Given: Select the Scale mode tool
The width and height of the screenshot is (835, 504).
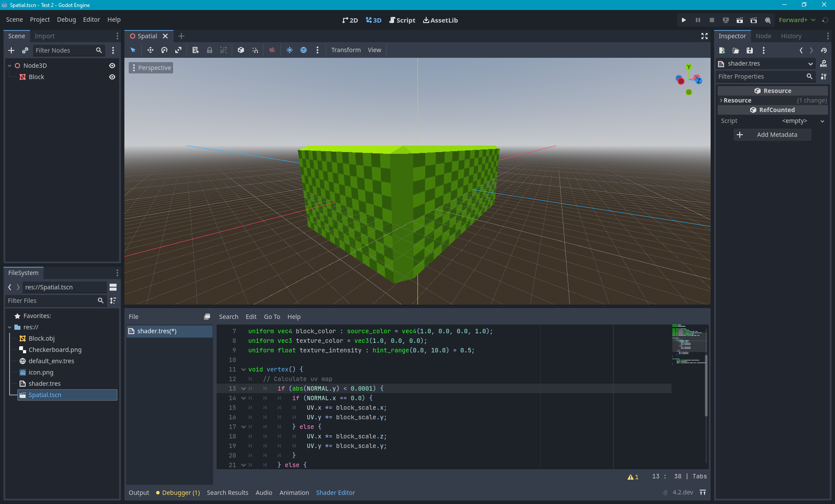Looking at the screenshot, I should click(178, 50).
